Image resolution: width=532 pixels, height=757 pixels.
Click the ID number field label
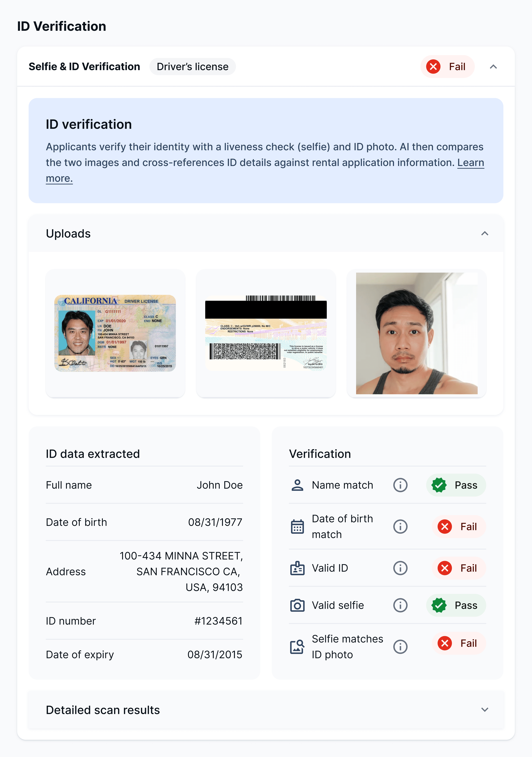[x=71, y=621]
